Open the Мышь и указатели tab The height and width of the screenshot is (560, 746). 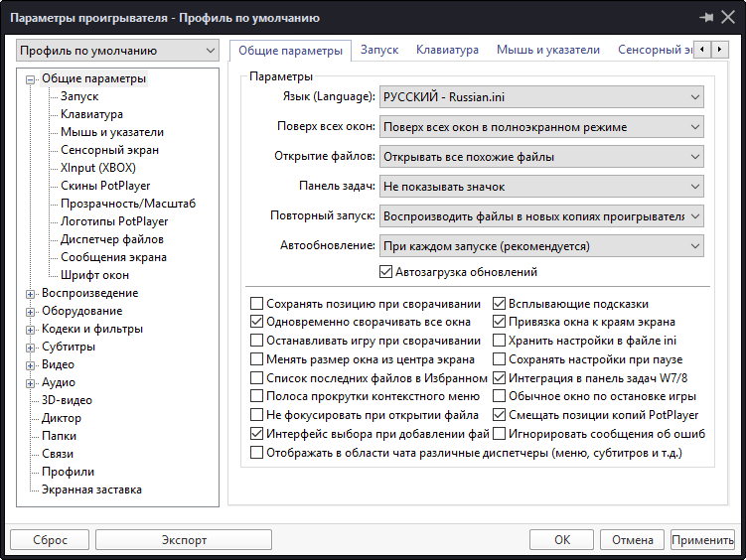click(x=548, y=50)
